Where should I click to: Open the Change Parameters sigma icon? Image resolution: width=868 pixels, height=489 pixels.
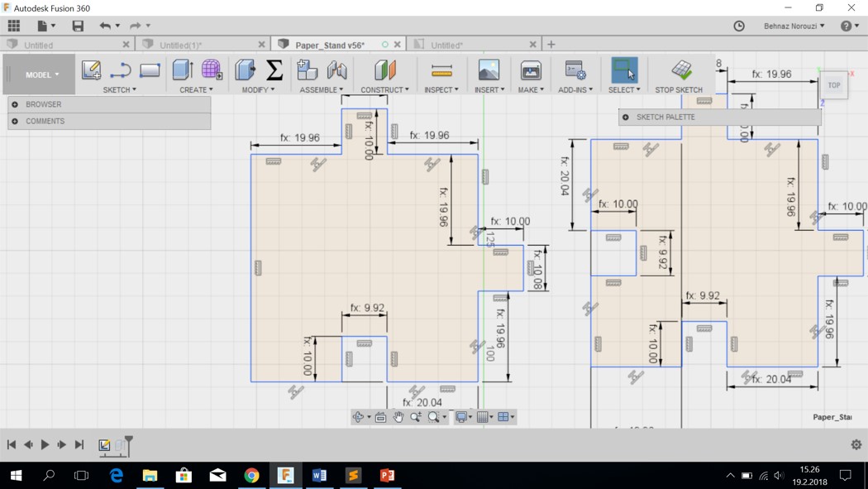point(274,70)
